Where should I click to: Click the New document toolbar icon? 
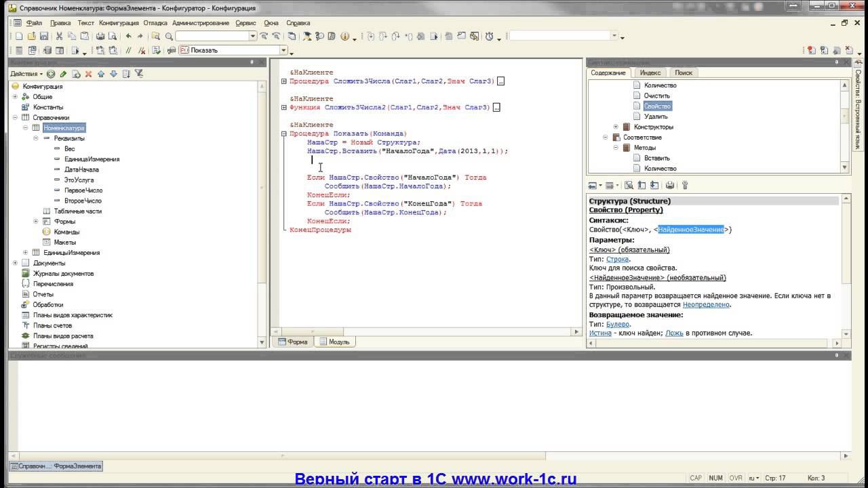click(18, 36)
